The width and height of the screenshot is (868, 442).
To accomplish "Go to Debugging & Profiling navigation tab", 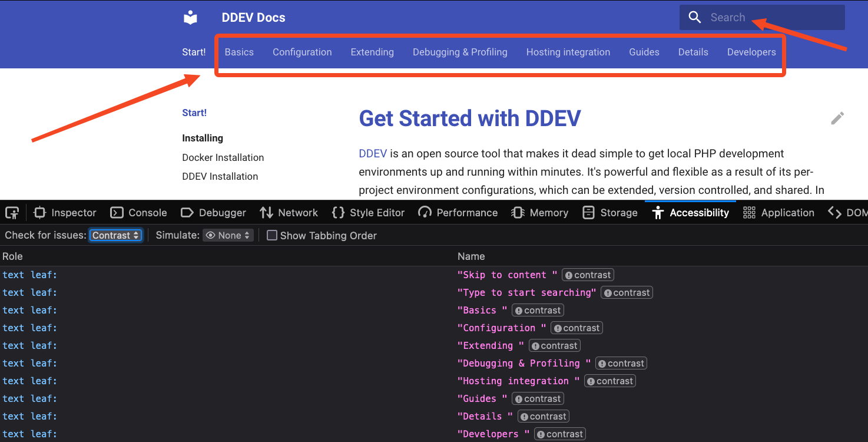I will pyautogui.click(x=460, y=52).
